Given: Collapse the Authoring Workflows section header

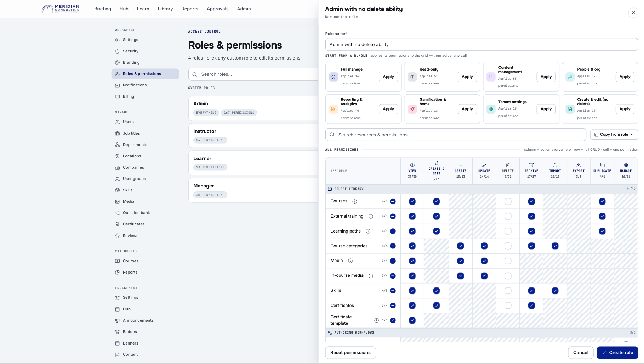Looking at the screenshot, I should [x=481, y=332].
